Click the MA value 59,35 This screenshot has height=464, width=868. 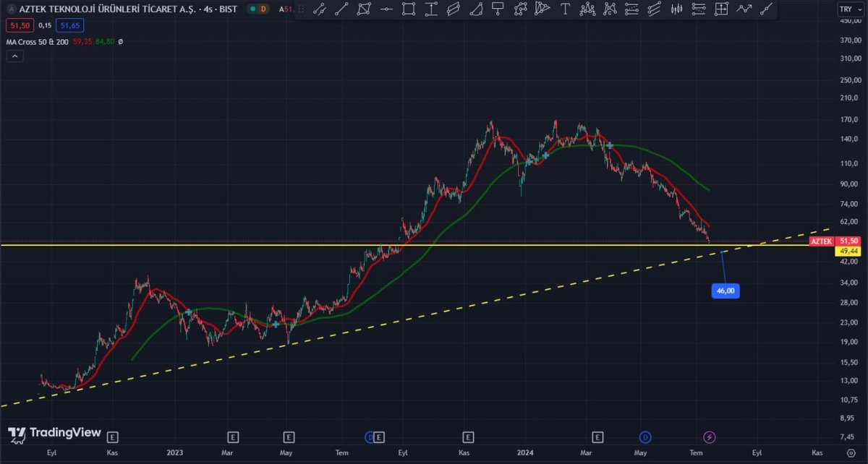coord(83,42)
